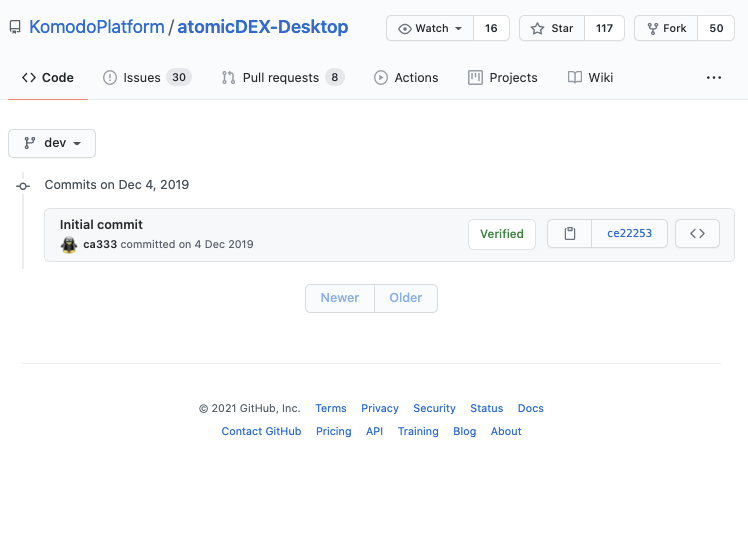748x533 pixels.
Task: Open the Wiki tab
Action: [591, 77]
